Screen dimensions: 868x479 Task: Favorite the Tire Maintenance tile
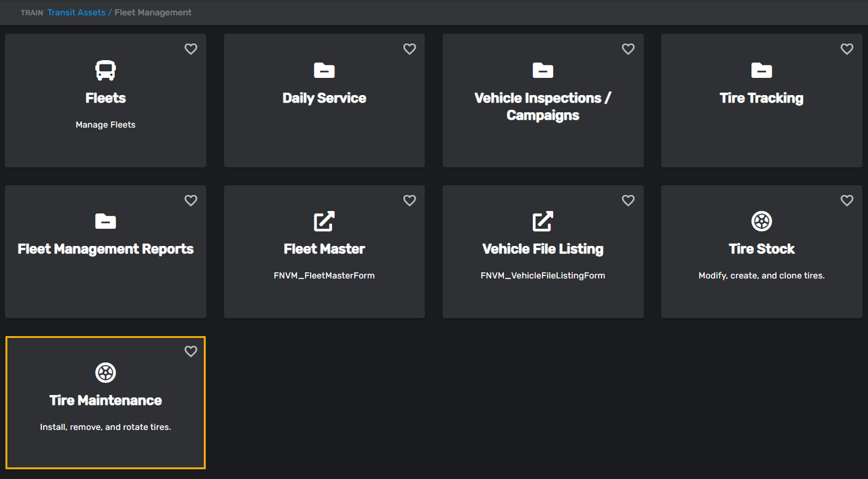tap(191, 351)
